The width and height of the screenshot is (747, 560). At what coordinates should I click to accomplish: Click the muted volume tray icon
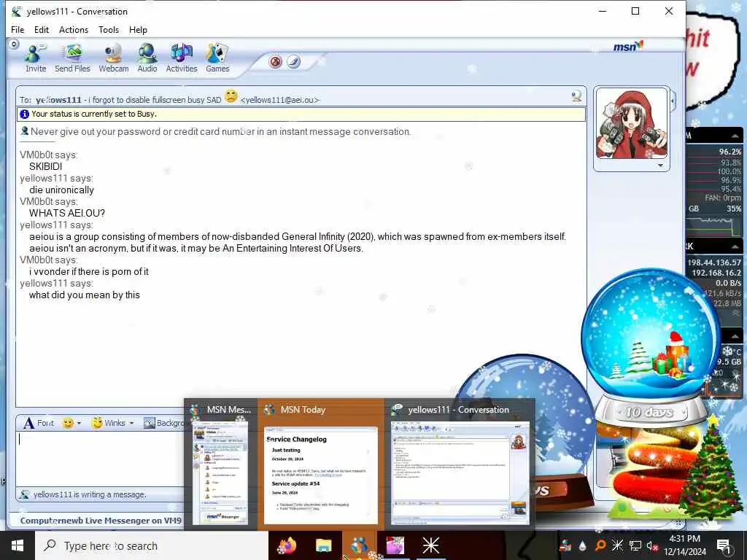click(x=652, y=545)
